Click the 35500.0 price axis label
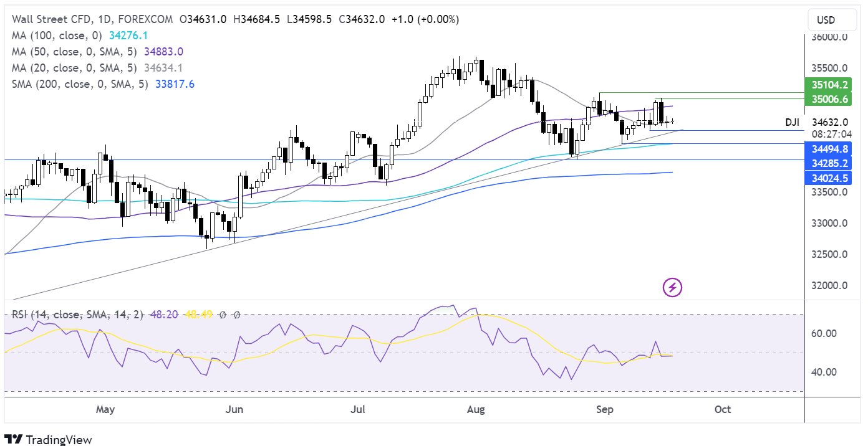 point(830,69)
